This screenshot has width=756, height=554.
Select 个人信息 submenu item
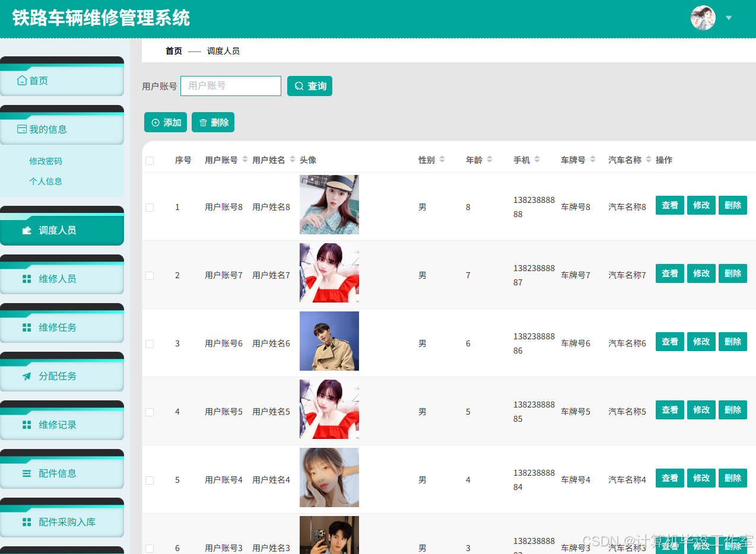pyautogui.click(x=46, y=182)
